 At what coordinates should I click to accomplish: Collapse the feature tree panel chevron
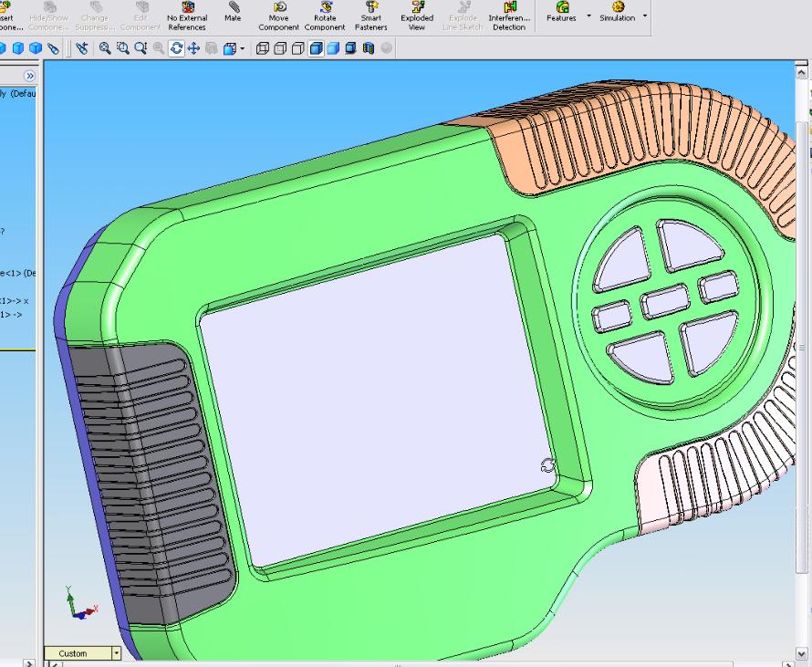click(x=30, y=77)
